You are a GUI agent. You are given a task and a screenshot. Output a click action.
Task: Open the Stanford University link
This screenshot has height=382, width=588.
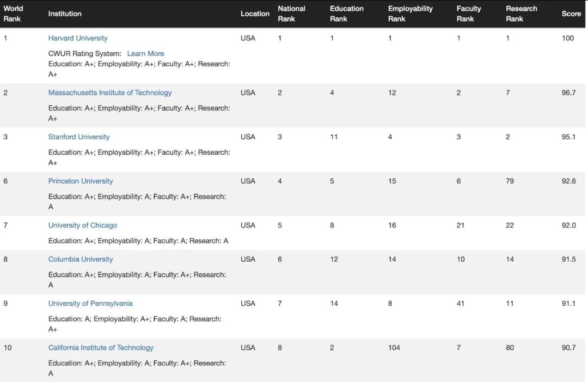point(79,137)
